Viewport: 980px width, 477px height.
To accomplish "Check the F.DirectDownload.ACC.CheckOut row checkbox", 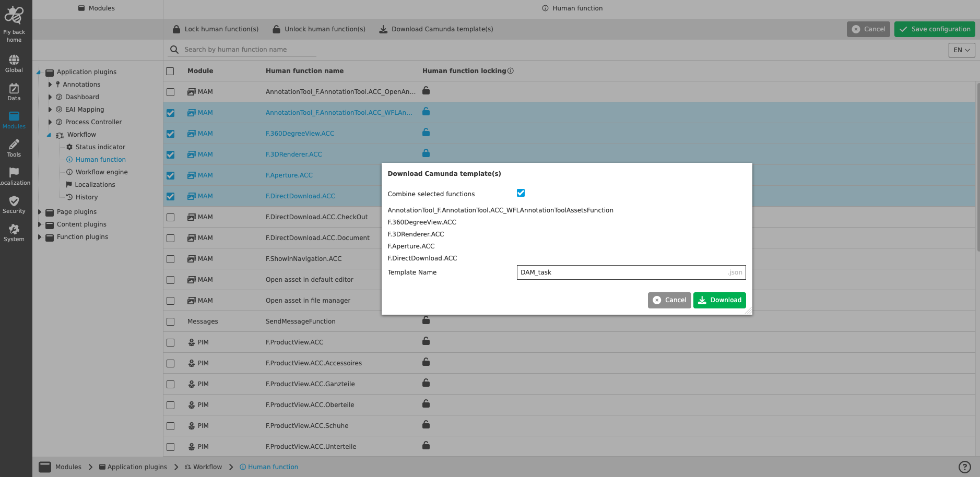I will click(x=170, y=217).
